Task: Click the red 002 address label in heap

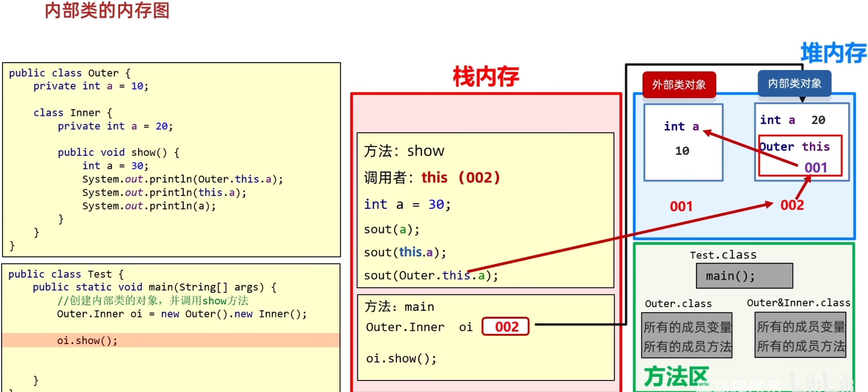Action: click(792, 205)
